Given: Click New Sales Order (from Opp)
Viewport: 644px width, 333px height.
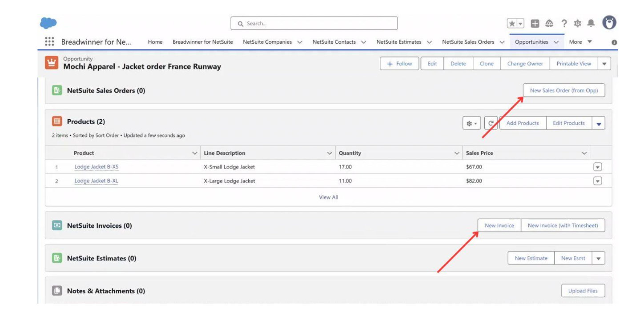Looking at the screenshot, I should (x=563, y=90).
